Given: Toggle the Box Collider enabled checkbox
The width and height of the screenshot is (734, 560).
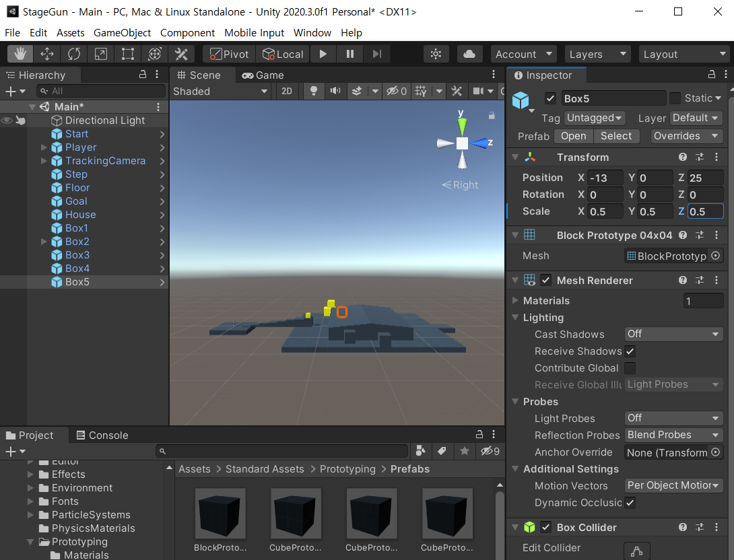Looking at the screenshot, I should coord(546,527).
